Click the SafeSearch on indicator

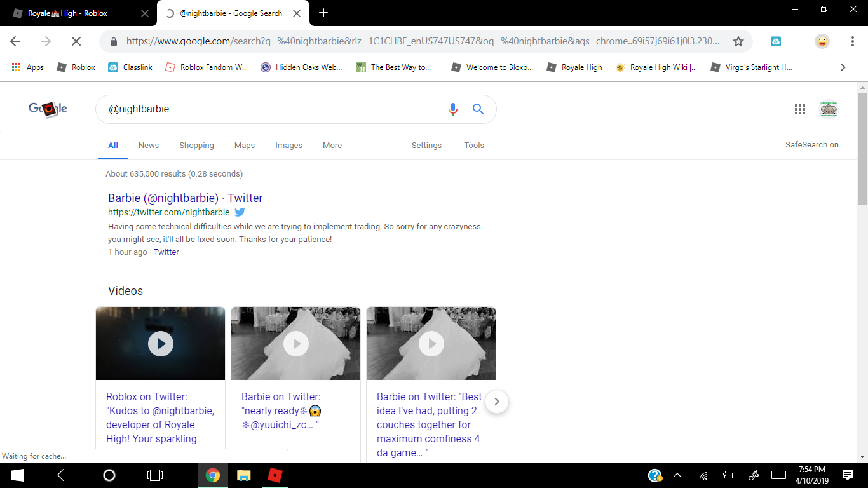[x=812, y=145]
